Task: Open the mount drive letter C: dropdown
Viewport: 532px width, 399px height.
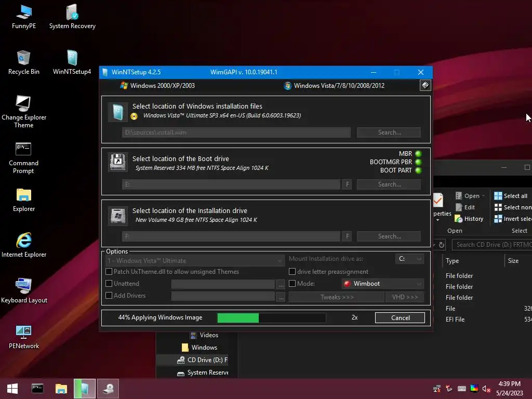Action: (409, 259)
